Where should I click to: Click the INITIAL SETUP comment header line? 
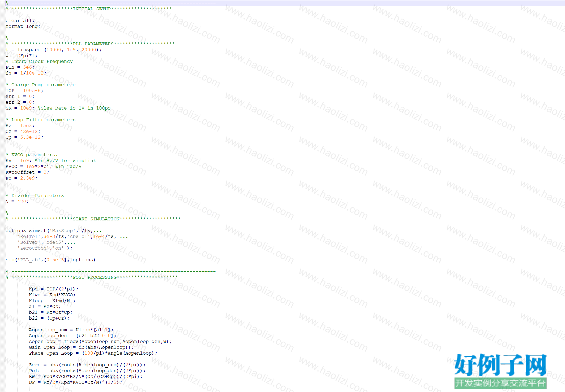89,9
